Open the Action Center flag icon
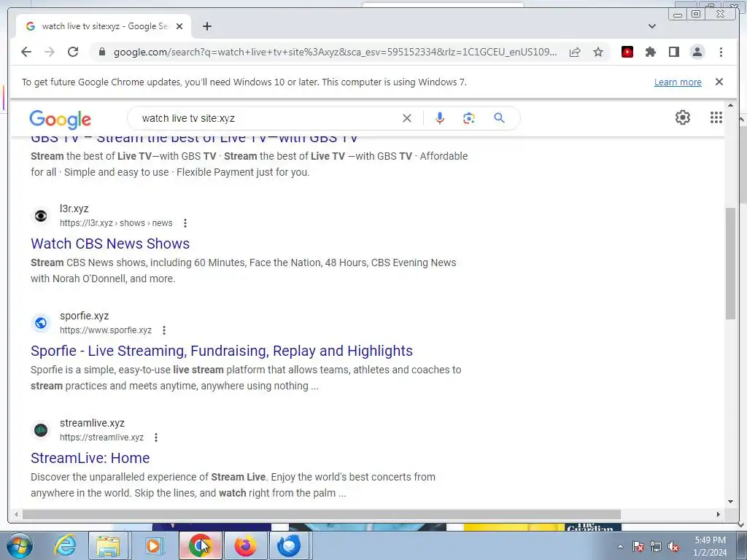Image resolution: width=747 pixels, height=560 pixels. [638, 547]
